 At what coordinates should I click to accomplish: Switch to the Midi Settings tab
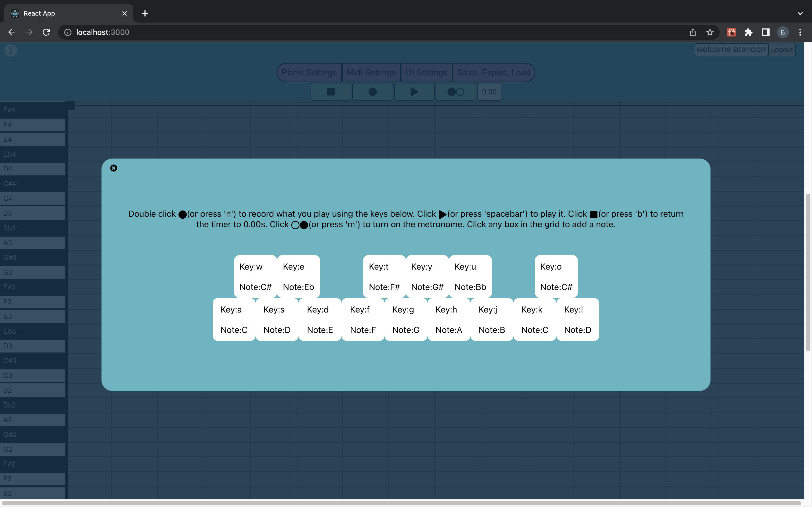(x=371, y=72)
